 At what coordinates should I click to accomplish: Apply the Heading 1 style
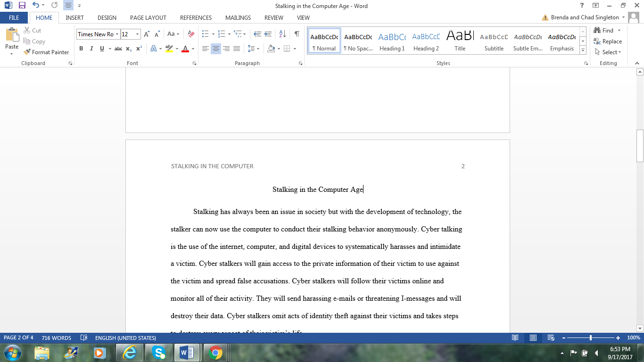tap(392, 41)
